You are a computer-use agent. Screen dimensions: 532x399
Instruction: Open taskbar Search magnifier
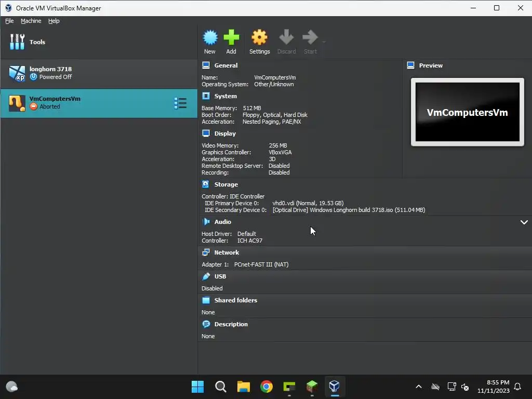tap(220, 387)
